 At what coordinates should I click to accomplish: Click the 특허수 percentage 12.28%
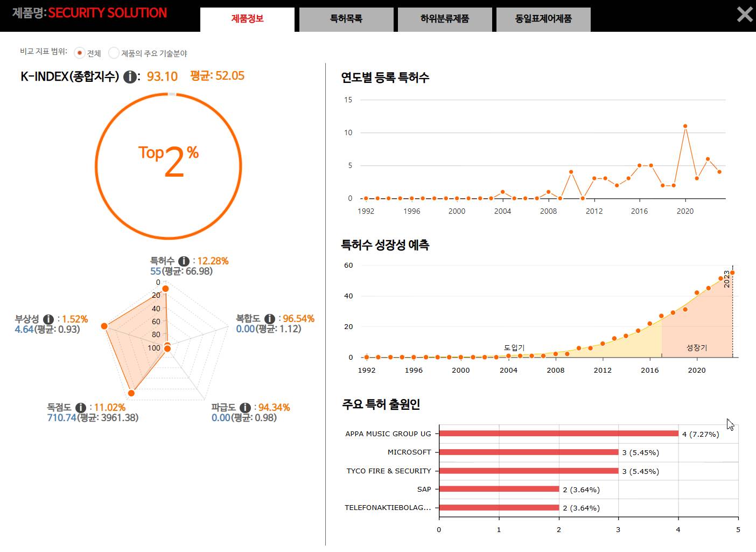point(213,261)
